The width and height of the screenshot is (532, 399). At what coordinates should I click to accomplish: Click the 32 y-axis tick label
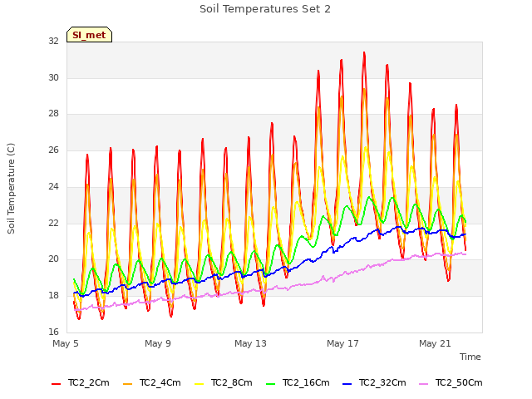(x=53, y=41)
